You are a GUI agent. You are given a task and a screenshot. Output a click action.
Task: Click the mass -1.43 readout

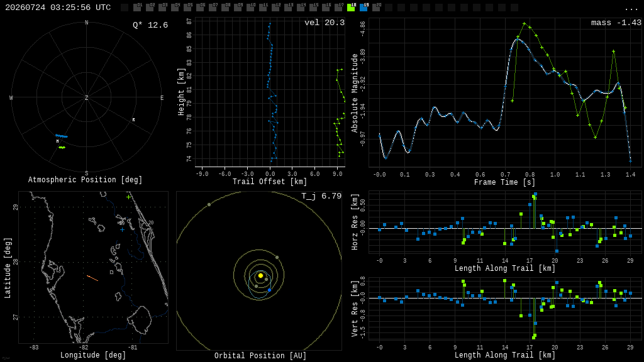tap(616, 23)
